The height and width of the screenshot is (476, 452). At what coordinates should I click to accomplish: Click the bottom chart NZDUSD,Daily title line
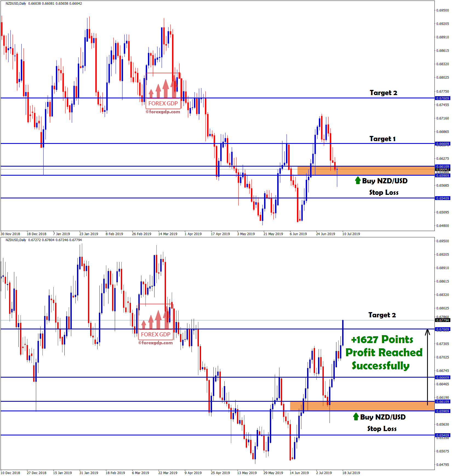tap(44, 240)
